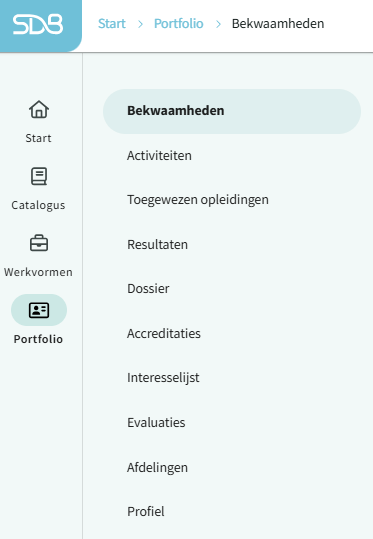
Task: Select the Dossier menu entry
Action: coord(232,289)
